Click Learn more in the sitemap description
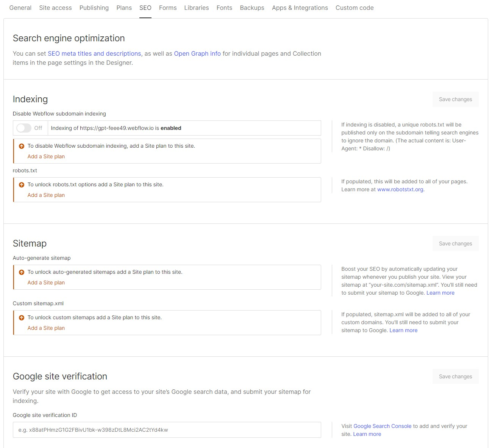The height and width of the screenshot is (448, 492). click(x=440, y=293)
